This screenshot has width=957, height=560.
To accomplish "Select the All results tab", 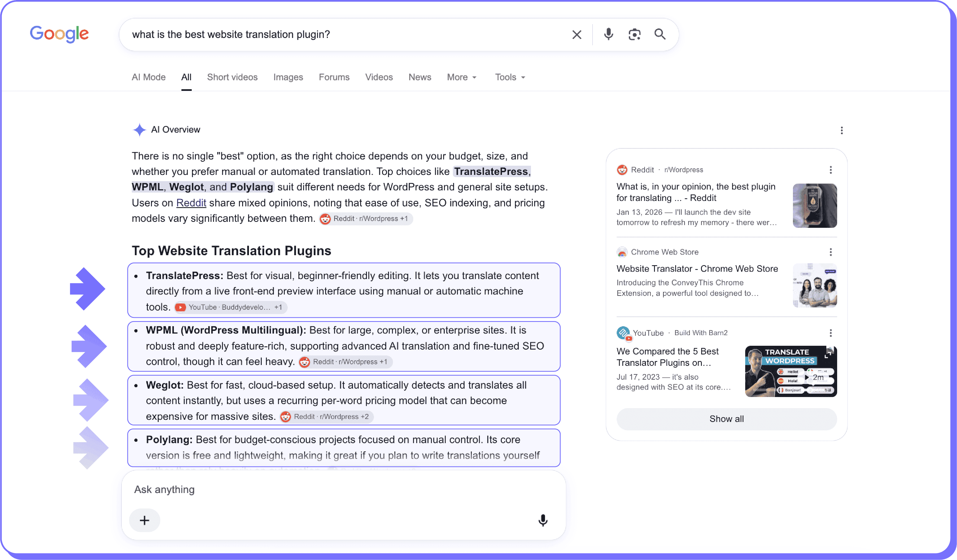I will pyautogui.click(x=186, y=77).
